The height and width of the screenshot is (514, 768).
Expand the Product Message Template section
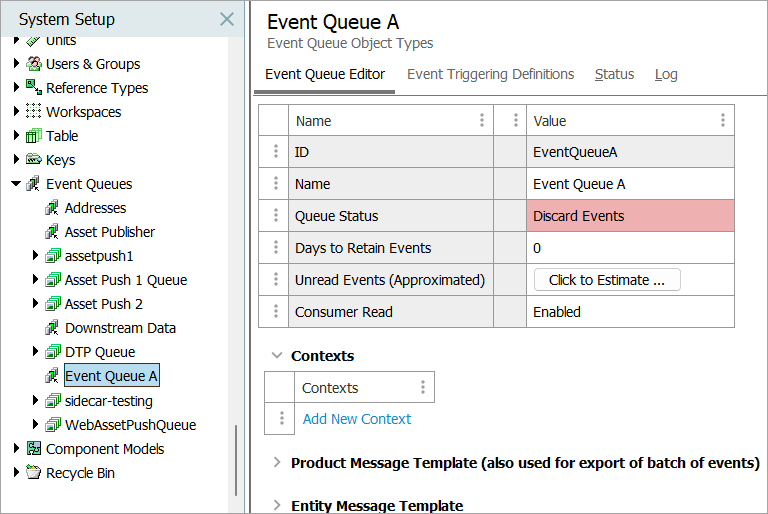[x=277, y=463]
